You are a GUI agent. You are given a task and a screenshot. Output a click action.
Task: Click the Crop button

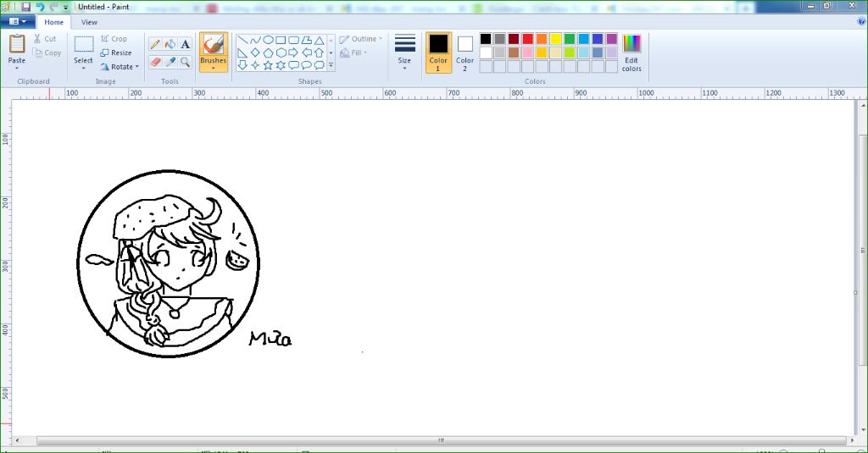(x=114, y=39)
